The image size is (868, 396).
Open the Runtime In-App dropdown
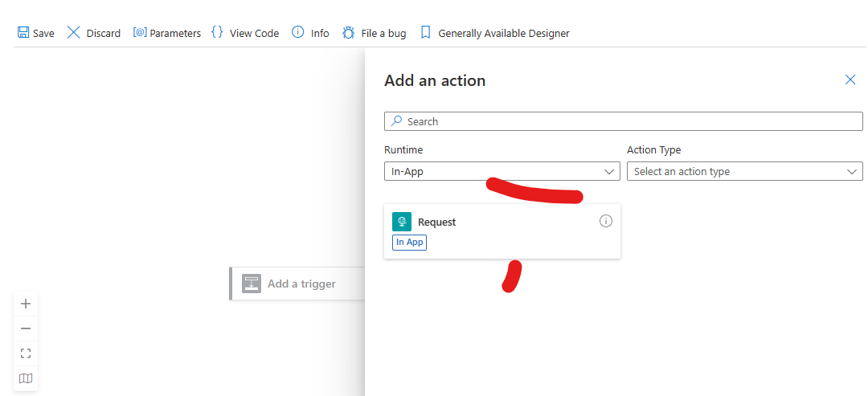[502, 171]
